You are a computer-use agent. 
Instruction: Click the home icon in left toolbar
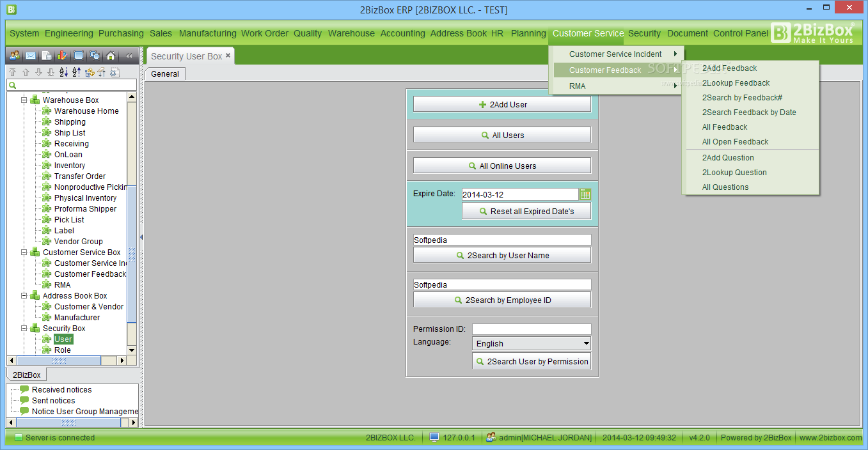click(x=111, y=56)
